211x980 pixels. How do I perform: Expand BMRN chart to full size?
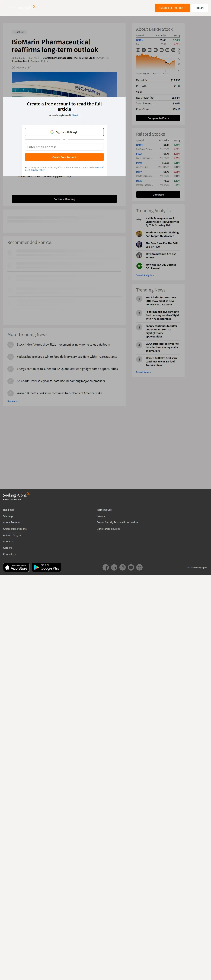pos(179,50)
